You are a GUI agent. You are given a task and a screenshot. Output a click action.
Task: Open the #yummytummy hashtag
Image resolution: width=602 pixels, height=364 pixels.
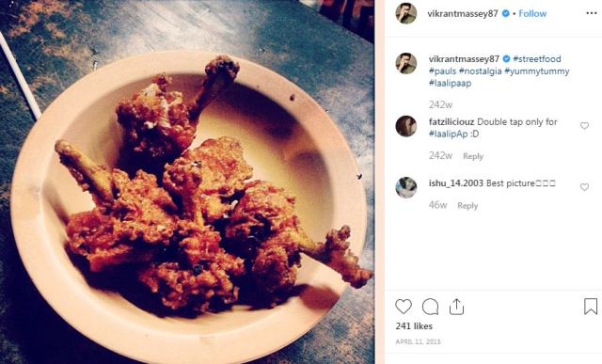[537, 71]
